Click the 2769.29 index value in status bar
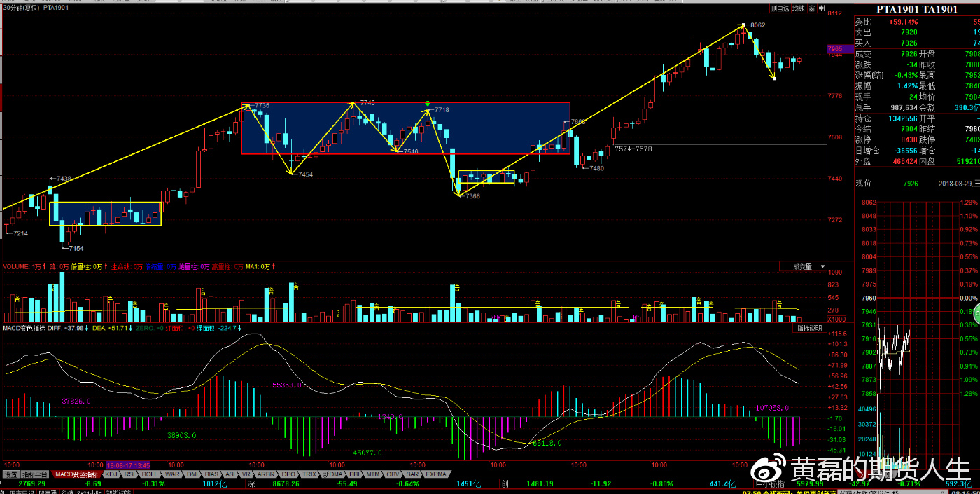Screen dimensions: 980x494 pyautogui.click(x=31, y=483)
